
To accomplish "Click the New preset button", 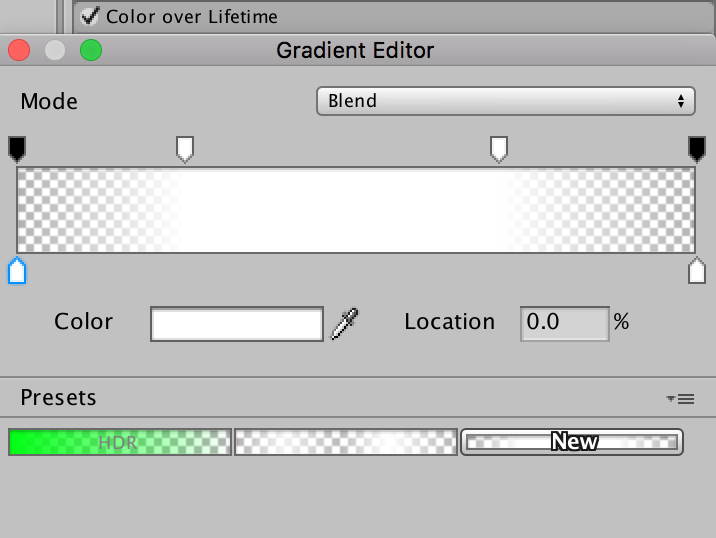I will point(572,441).
